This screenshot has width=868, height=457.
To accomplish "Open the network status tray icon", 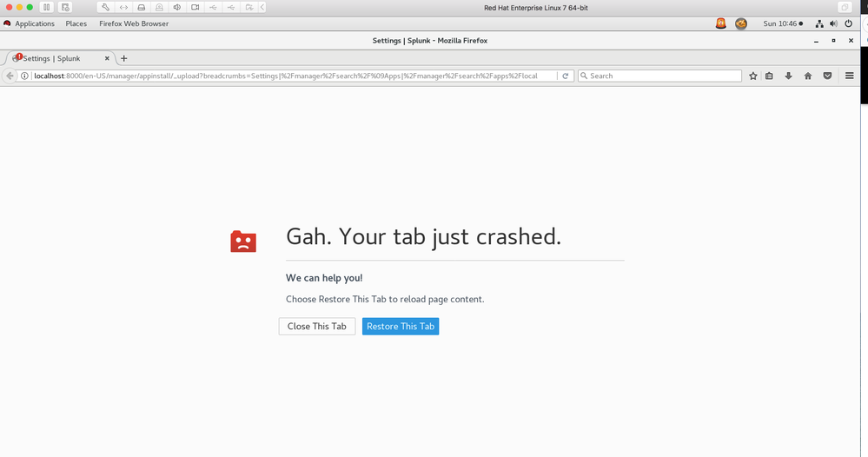I will (x=819, y=23).
